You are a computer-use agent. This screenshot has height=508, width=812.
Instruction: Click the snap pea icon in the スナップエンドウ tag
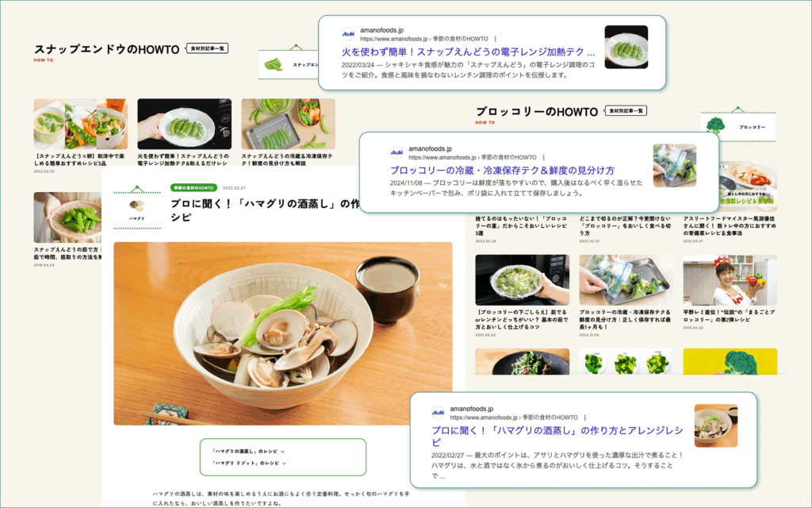[x=274, y=65]
